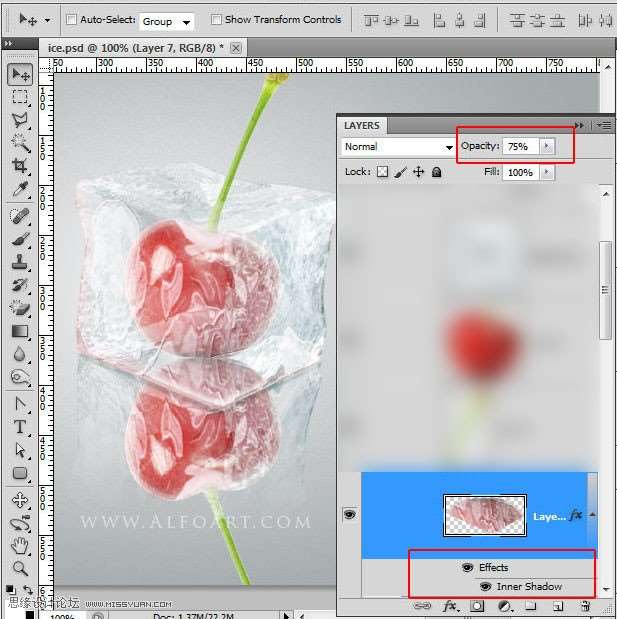Align left edges in options bar

pyautogui.click(x=439, y=20)
